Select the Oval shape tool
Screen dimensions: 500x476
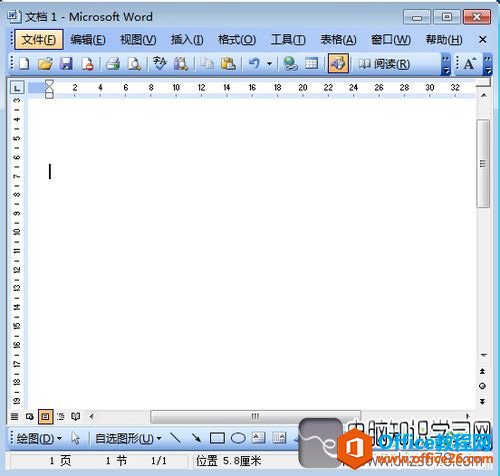238,438
